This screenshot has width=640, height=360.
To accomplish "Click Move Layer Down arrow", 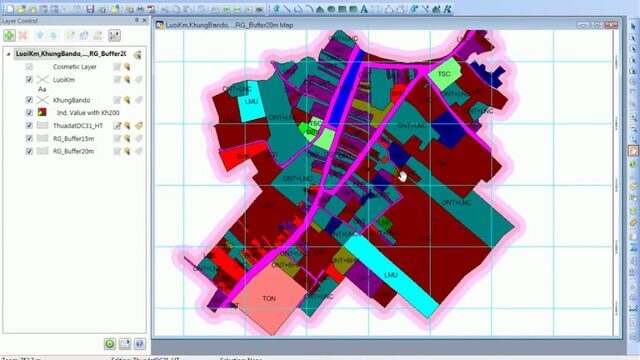I will (x=53, y=36).
